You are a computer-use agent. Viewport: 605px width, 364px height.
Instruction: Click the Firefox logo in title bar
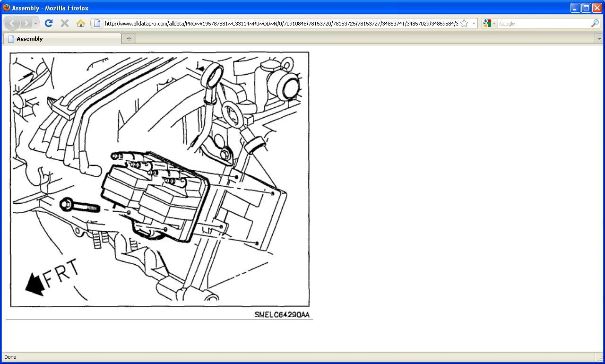[7, 8]
